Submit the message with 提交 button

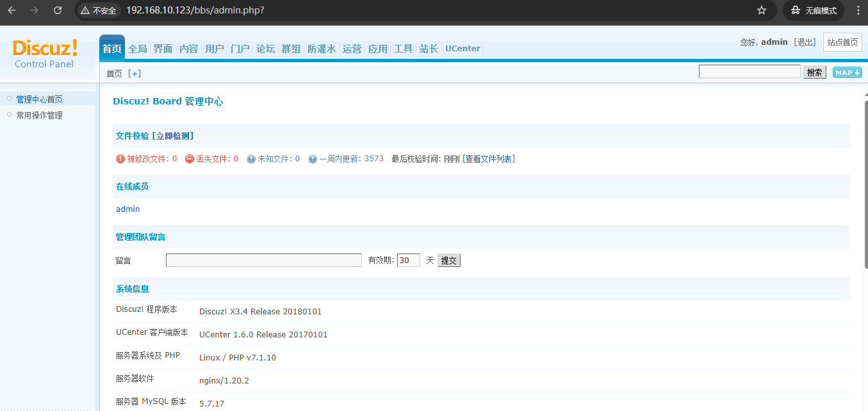[x=449, y=261]
